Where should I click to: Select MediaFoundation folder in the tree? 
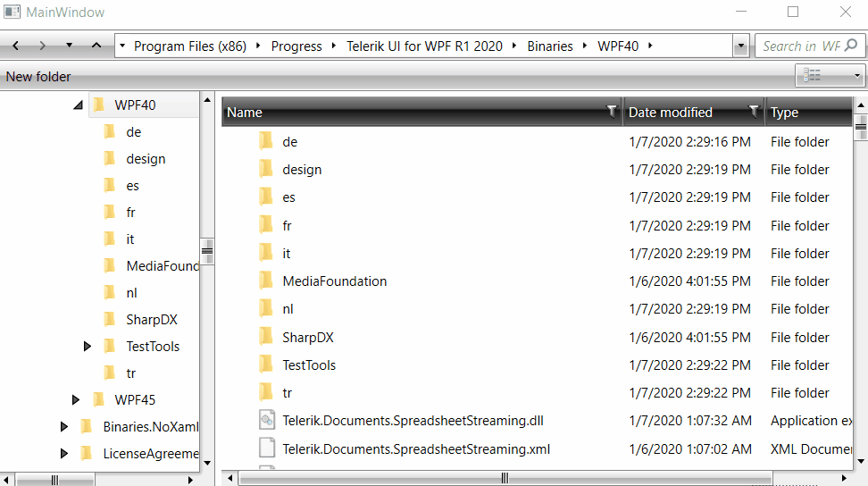pos(163,265)
